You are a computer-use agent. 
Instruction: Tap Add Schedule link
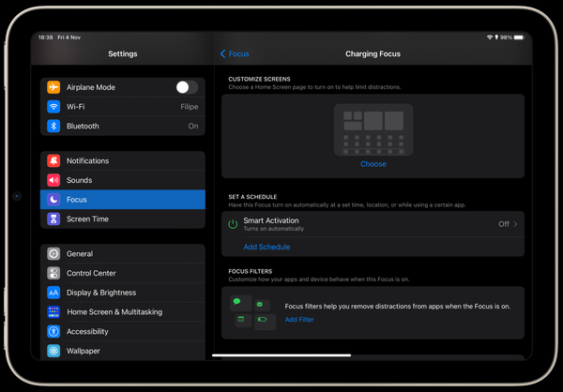(x=266, y=247)
